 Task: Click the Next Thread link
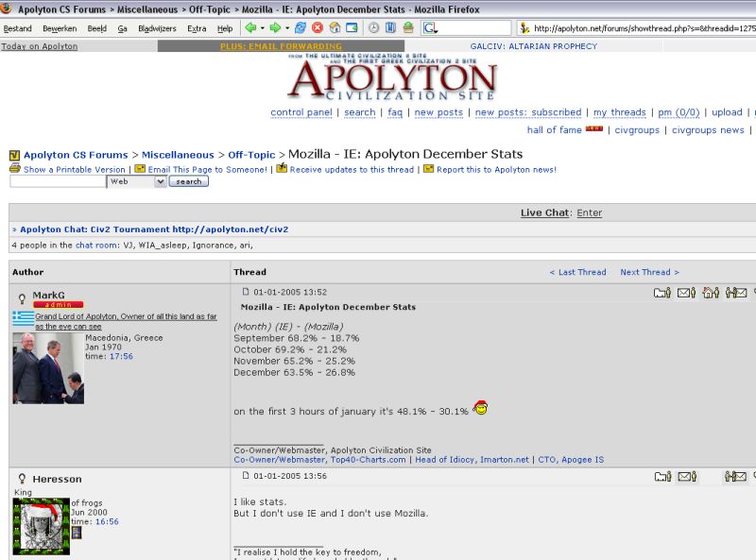click(649, 272)
